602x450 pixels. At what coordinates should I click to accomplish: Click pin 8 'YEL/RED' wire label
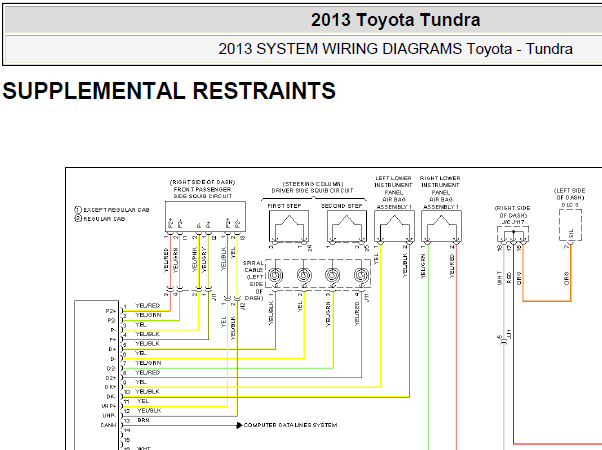click(147, 372)
